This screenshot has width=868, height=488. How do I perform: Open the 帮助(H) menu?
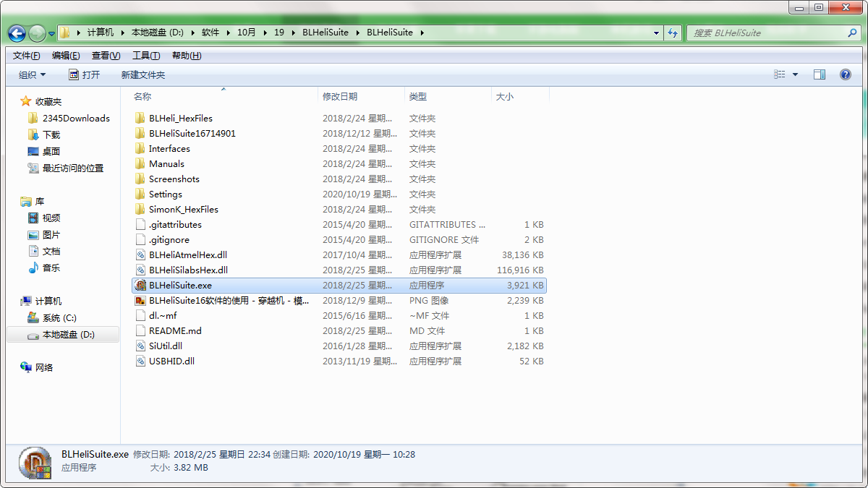[x=187, y=56]
